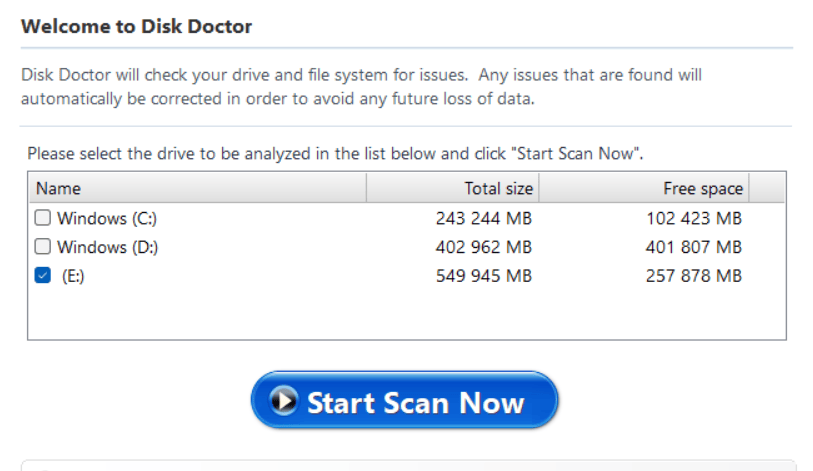Screen dimensions: 813x471
Task: Select the (E:) drive label
Action: pos(73,276)
